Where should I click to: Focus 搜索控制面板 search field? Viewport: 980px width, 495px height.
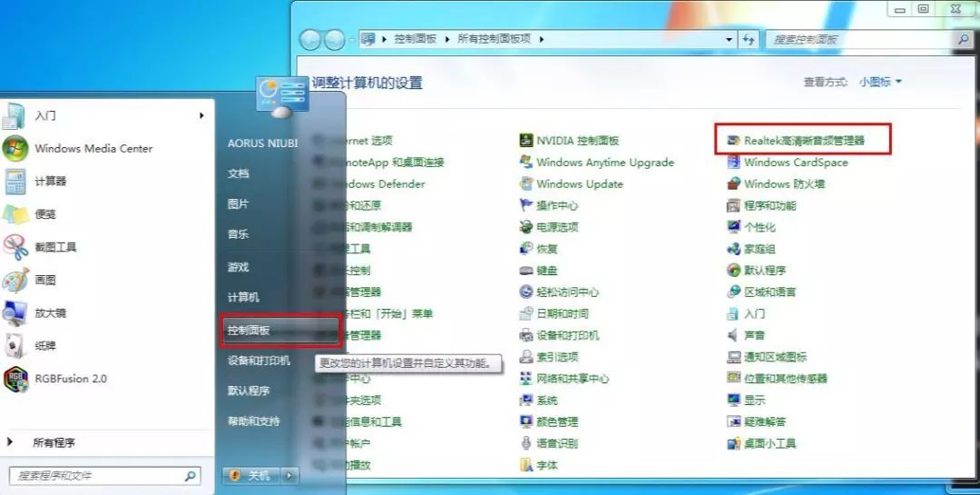point(868,39)
